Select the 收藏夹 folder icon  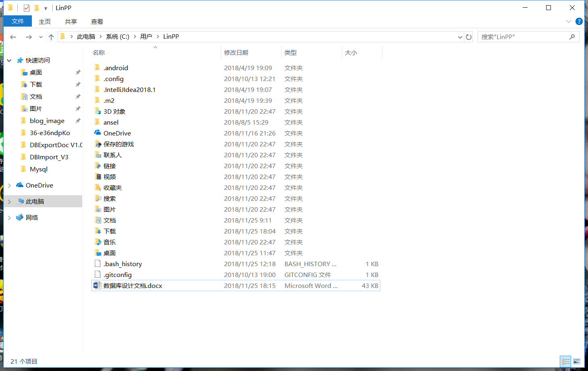click(x=98, y=187)
